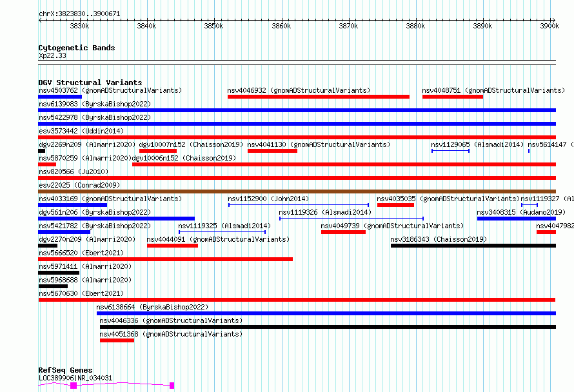Click the 3830k ruler tick label
This screenshot has width=574, height=392.
click(79, 26)
